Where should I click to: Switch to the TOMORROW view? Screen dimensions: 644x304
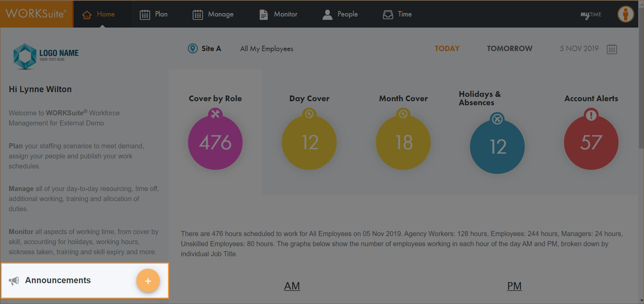coord(509,48)
